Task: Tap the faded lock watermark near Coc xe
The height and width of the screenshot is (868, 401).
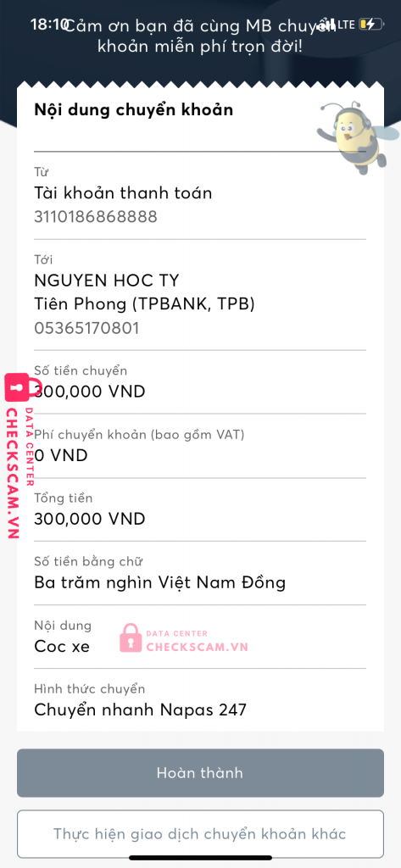Action: [131, 637]
